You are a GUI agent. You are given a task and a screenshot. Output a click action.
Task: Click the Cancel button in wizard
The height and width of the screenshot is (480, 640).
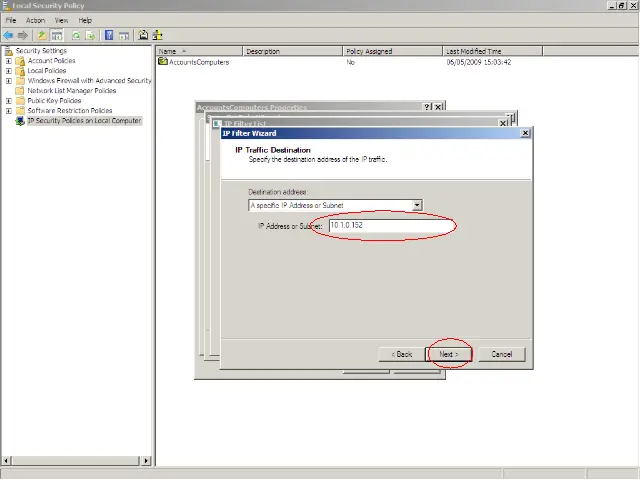tap(501, 354)
